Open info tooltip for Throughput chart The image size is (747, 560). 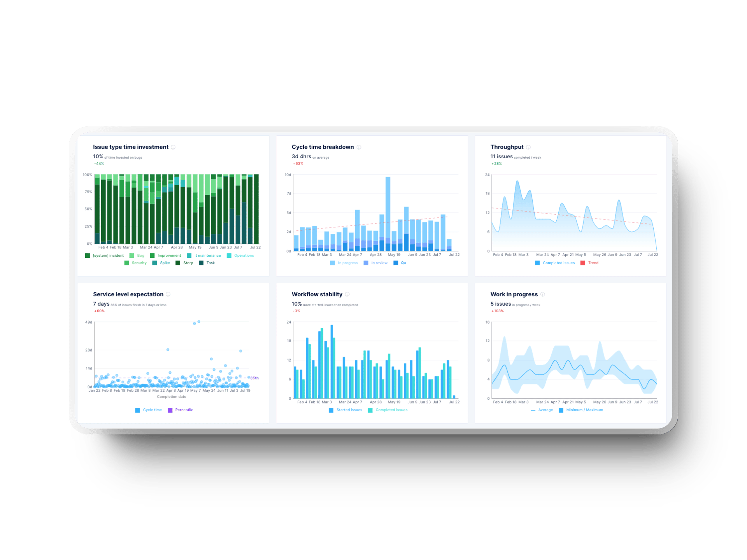pos(528,147)
